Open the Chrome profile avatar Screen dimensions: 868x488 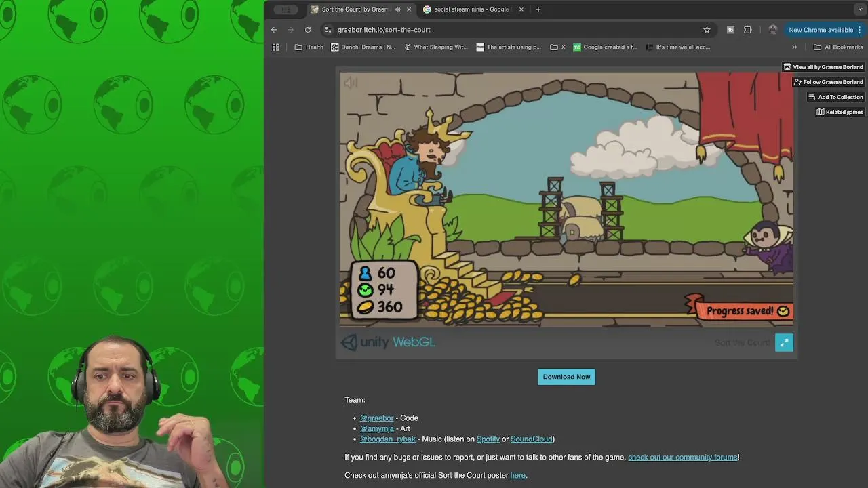772,30
